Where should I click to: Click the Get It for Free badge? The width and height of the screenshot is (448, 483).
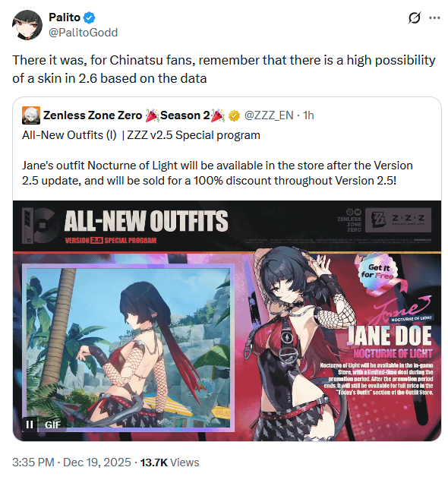tap(378, 271)
